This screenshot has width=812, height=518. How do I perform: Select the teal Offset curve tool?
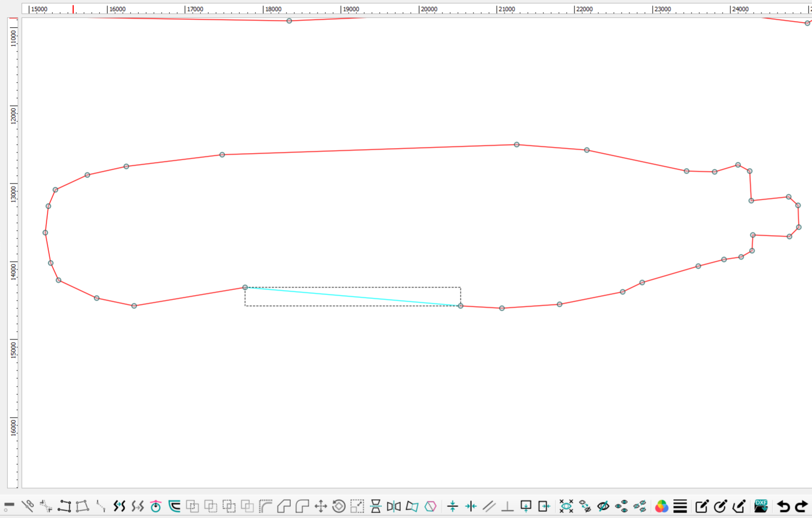pos(174,506)
